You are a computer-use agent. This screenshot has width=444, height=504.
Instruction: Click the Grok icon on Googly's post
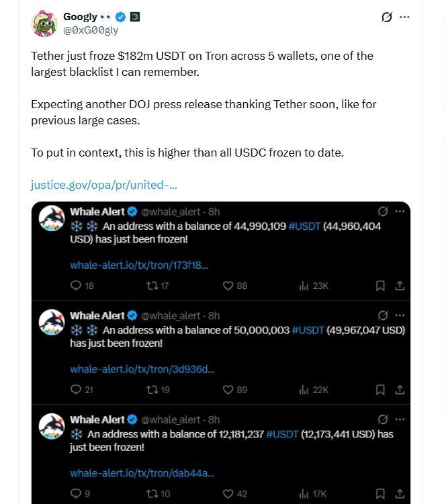[386, 17]
